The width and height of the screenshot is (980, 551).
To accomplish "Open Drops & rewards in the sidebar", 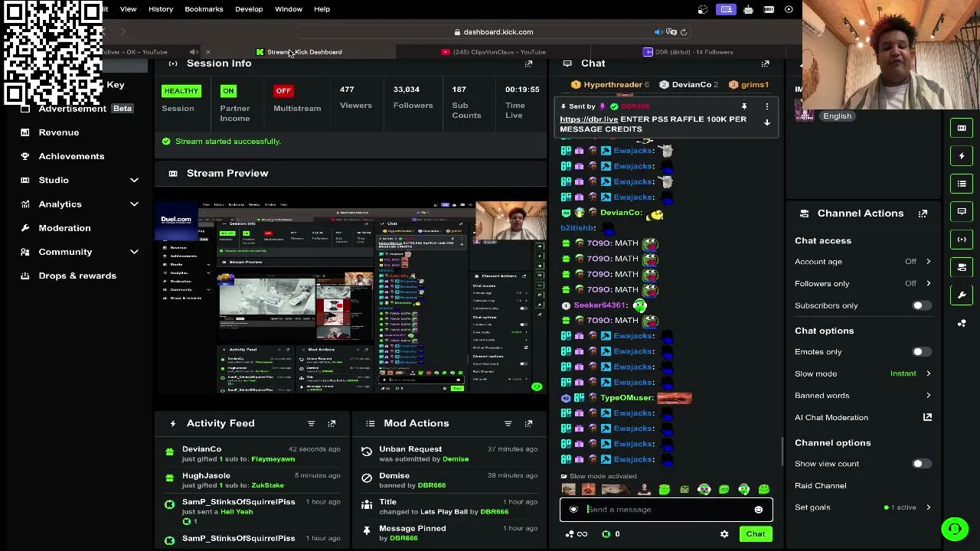I will 77,275.
